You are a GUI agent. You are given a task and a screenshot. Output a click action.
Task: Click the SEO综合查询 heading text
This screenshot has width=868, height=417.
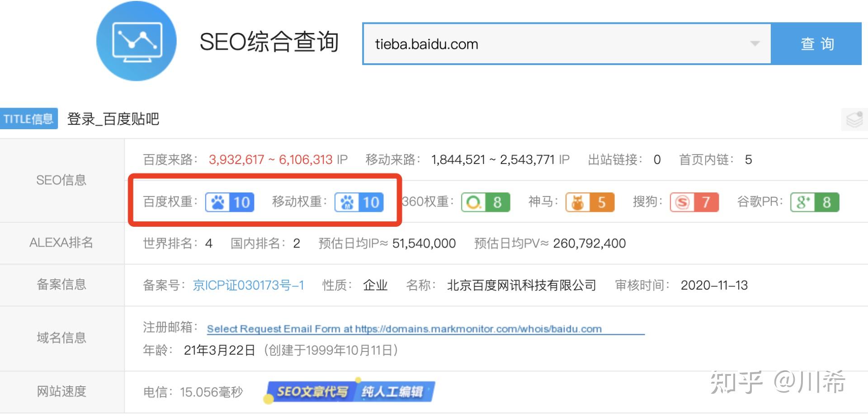tap(269, 42)
